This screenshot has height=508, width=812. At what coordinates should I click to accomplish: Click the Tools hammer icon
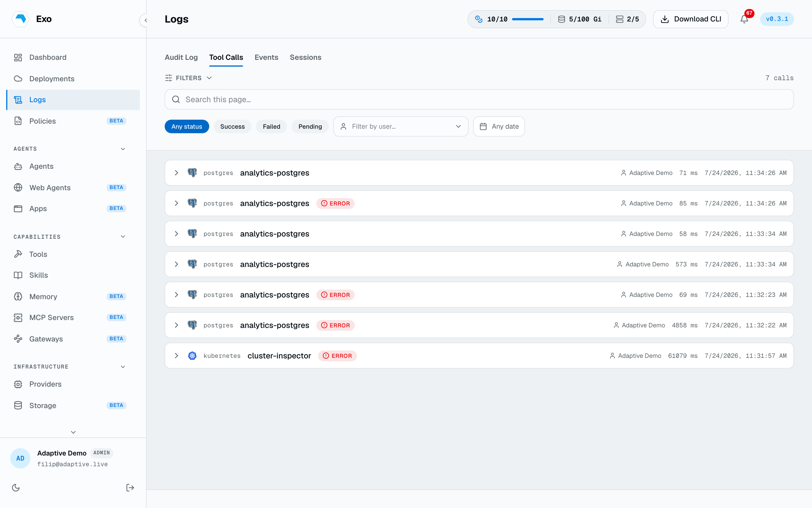18,254
